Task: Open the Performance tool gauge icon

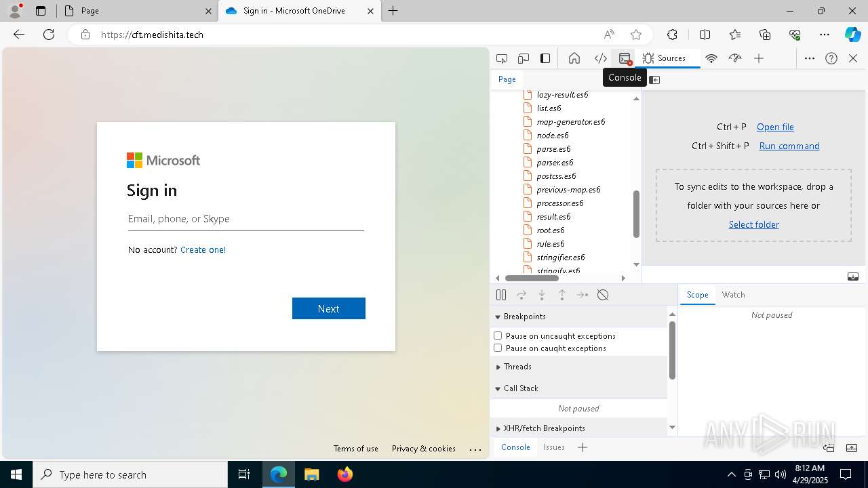Action: (x=735, y=58)
